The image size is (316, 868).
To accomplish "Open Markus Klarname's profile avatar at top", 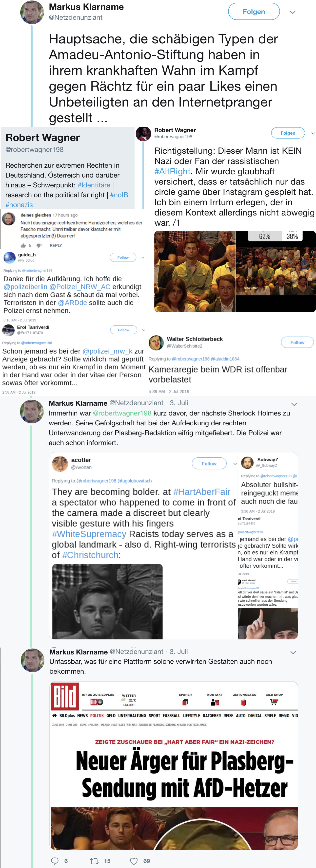I will pyautogui.click(x=32, y=12).
